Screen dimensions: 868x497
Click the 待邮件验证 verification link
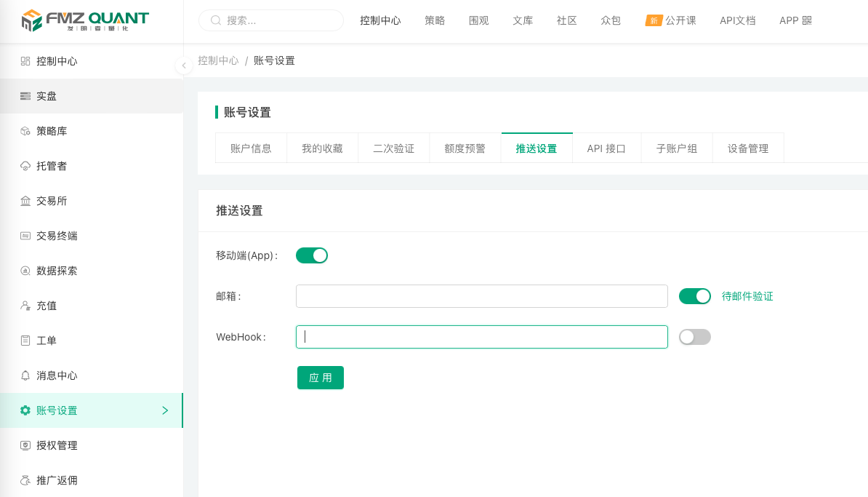(747, 296)
